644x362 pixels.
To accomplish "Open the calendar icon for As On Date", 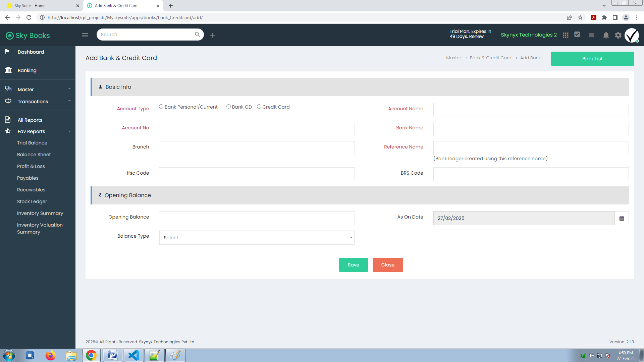I will click(622, 218).
